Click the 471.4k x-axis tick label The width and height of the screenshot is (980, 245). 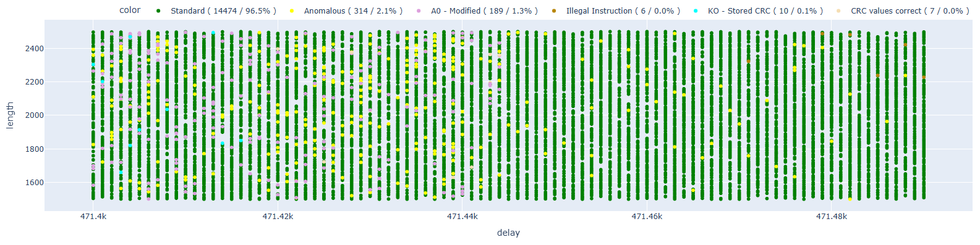[93, 217]
